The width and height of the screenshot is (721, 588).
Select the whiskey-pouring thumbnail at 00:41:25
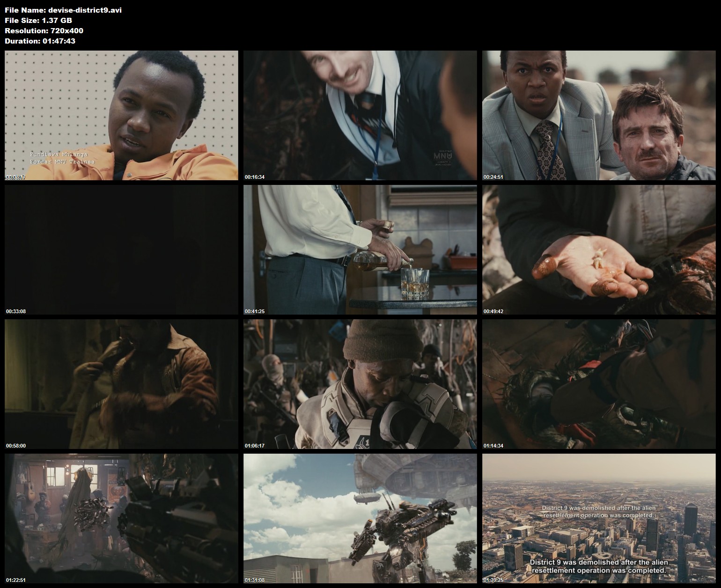click(360, 250)
